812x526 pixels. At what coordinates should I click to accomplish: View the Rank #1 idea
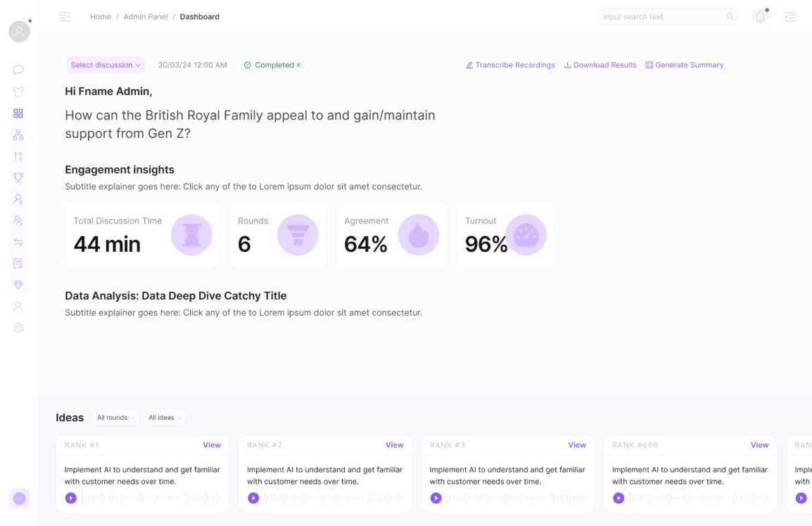(212, 444)
